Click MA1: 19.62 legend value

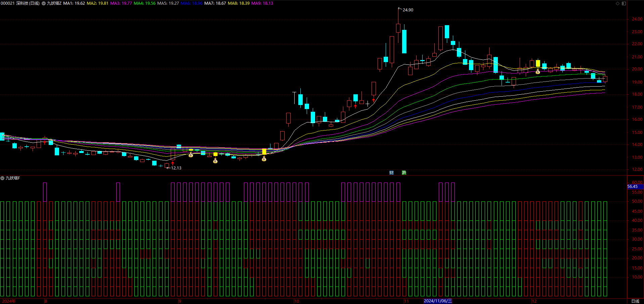(x=74, y=3)
